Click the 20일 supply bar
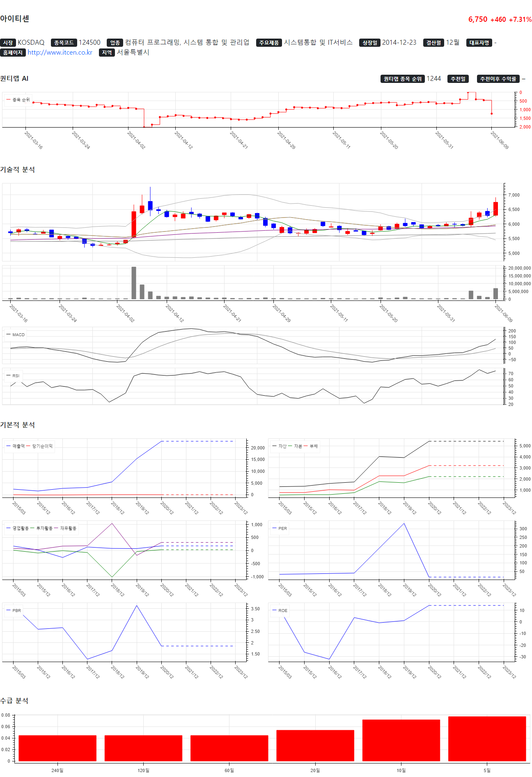 (x=315, y=745)
